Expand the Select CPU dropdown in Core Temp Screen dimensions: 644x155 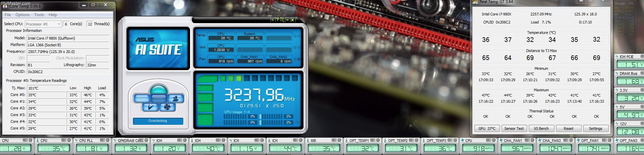[43, 24]
